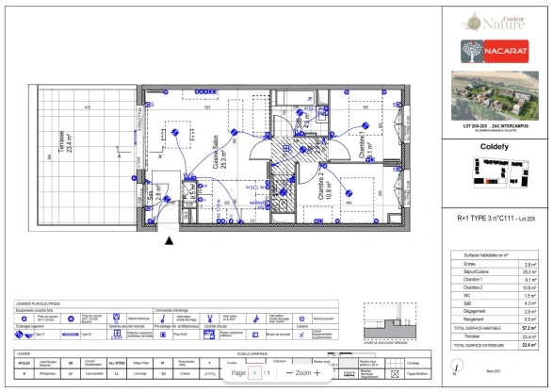The height and width of the screenshot is (392, 553).
Task: Click the Cuisine-Salon 25.3 m² room label
Action: point(220,153)
